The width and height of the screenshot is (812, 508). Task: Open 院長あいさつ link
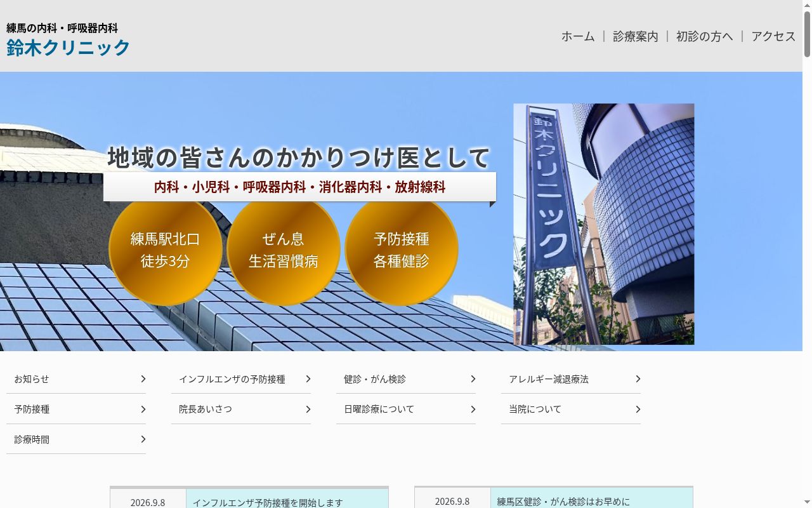click(x=241, y=410)
